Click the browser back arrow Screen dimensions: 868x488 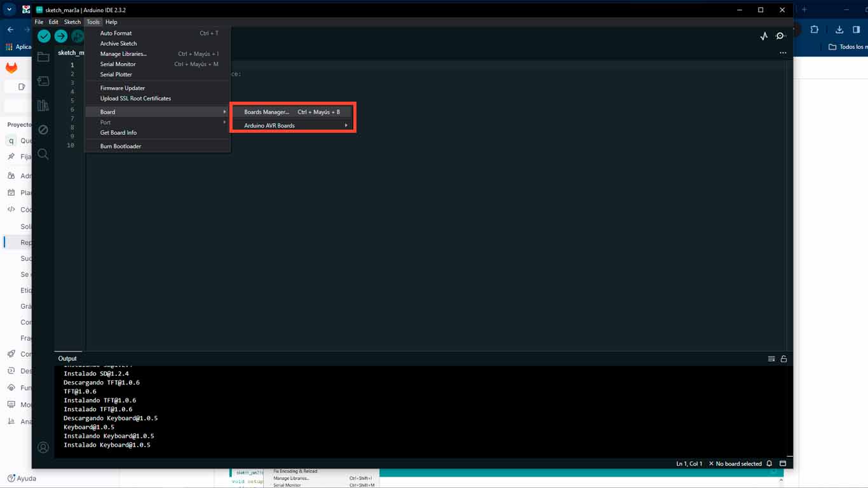click(10, 29)
